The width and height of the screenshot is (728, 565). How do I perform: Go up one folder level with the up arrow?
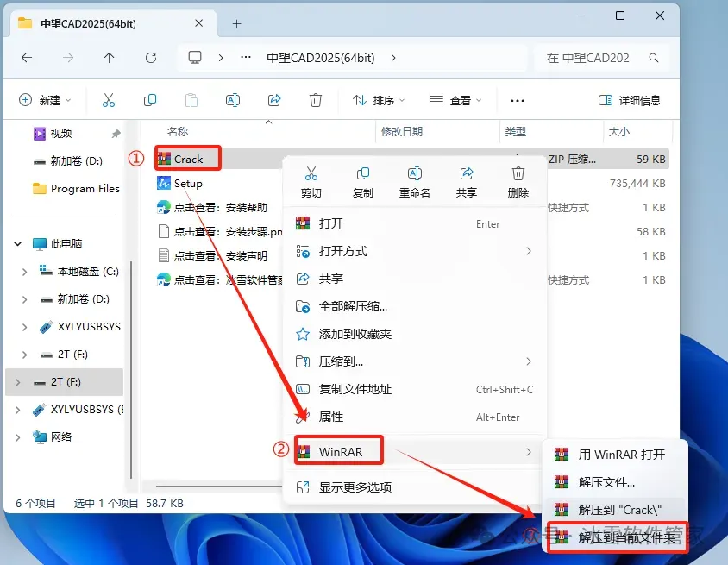point(109,58)
